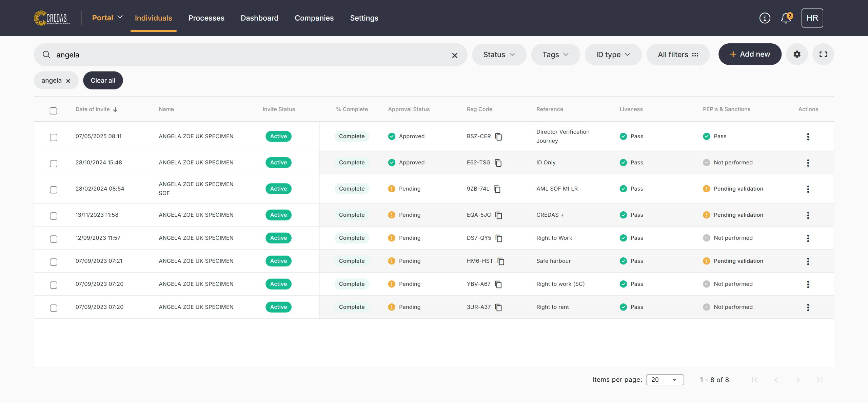Change items per page dropdown

tap(664, 380)
